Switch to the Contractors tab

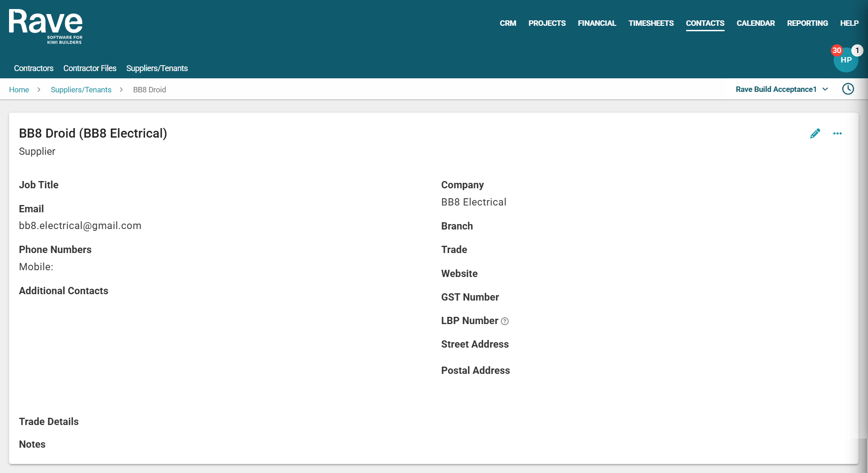pos(33,68)
